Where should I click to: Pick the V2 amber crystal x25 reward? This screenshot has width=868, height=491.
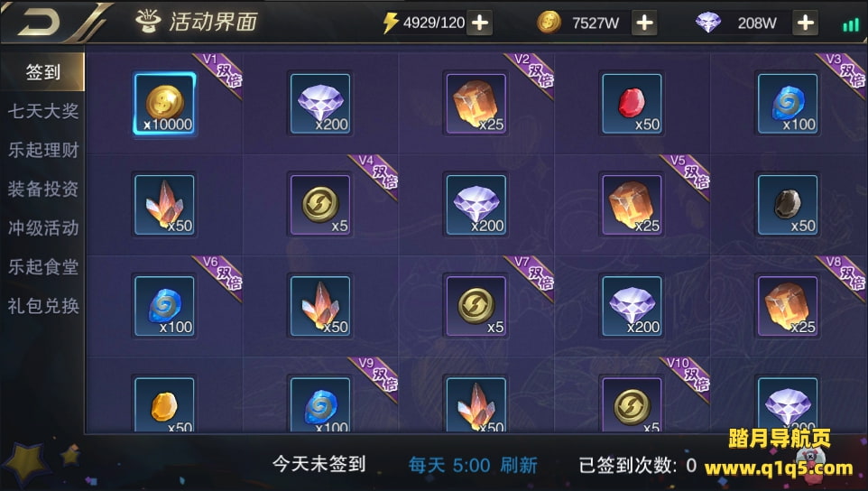coord(476,104)
